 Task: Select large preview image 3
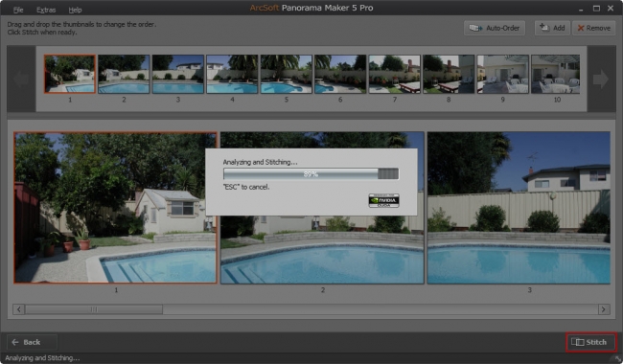[x=519, y=208]
